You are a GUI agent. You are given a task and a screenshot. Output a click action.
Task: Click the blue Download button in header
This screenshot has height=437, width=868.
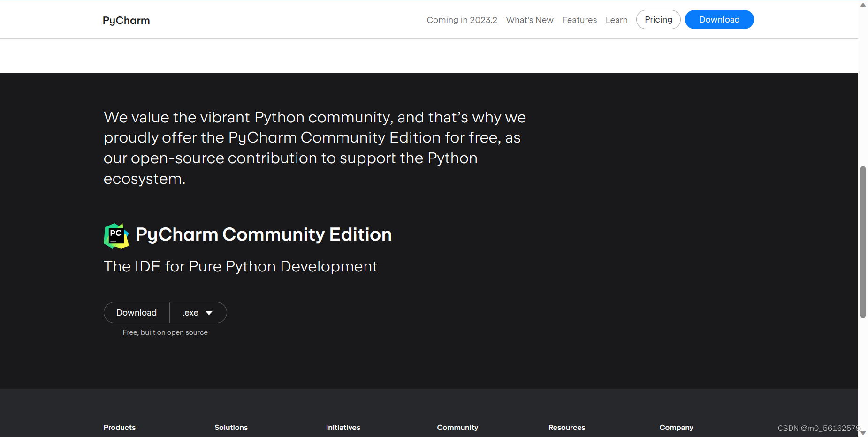[719, 20]
